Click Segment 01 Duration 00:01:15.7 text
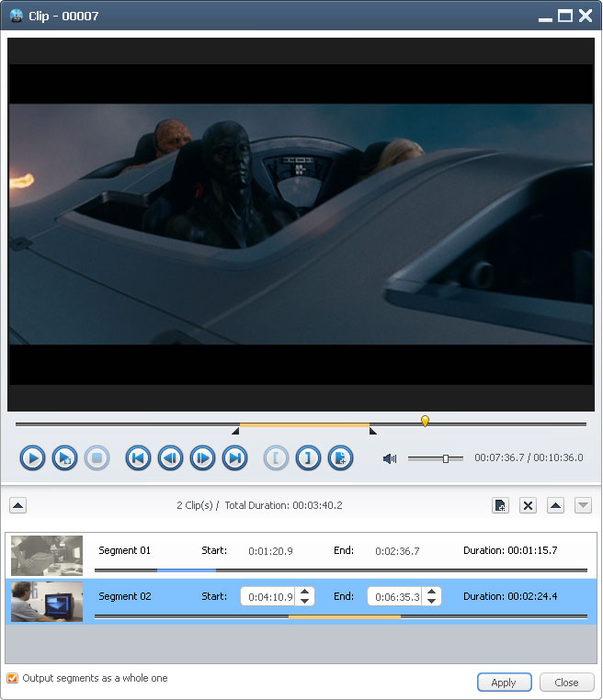The width and height of the screenshot is (603, 700). pos(510,550)
